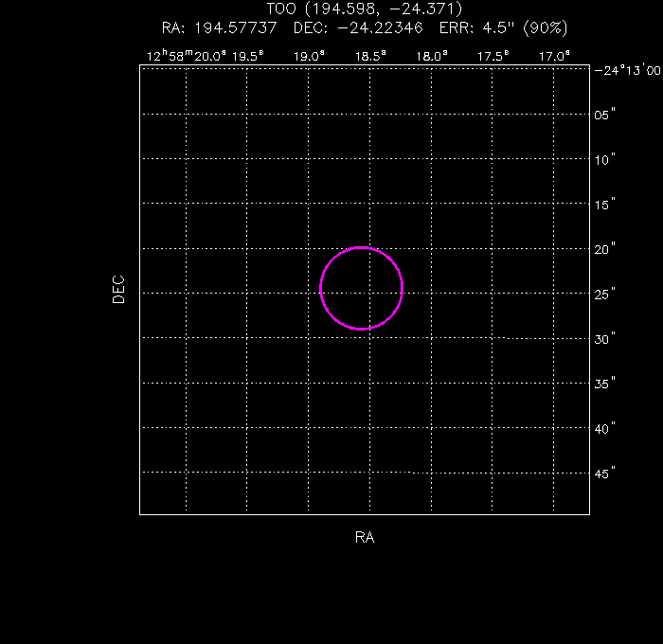Click the 25" declination tick label
Image resolution: width=663 pixels, height=644 pixels.
click(605, 294)
